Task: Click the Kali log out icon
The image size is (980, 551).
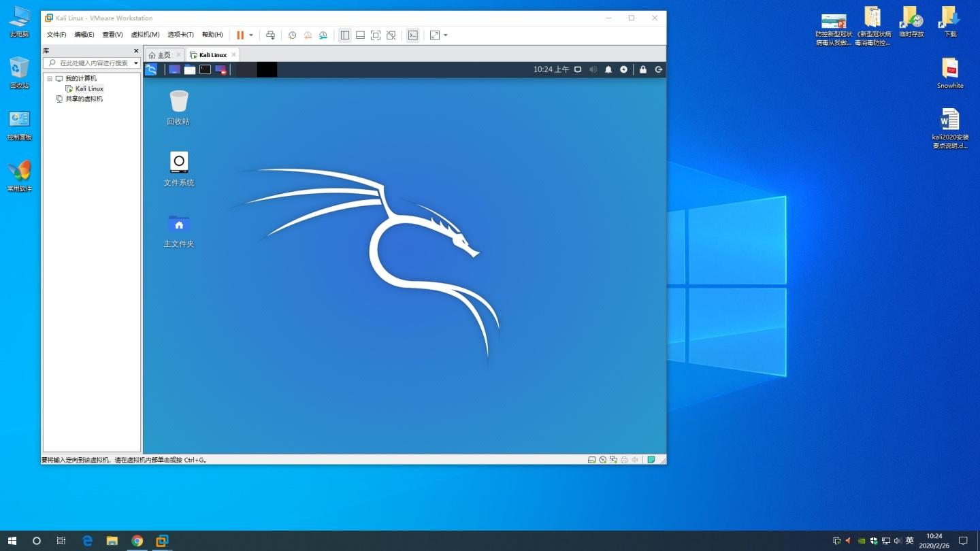Action: [x=659, y=69]
